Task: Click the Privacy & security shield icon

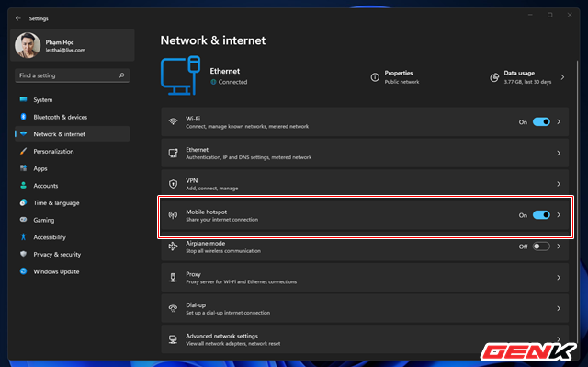Action: coord(23,254)
